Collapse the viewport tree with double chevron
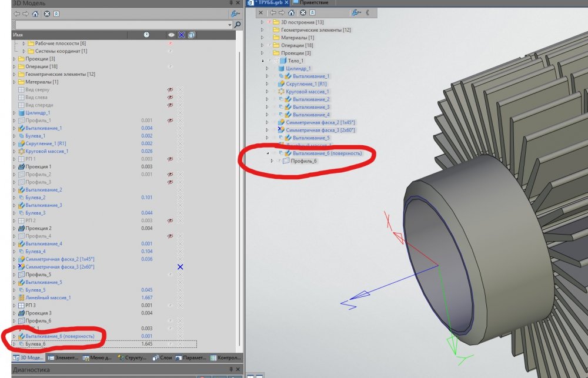This screenshot has height=378, width=588. [x=367, y=13]
